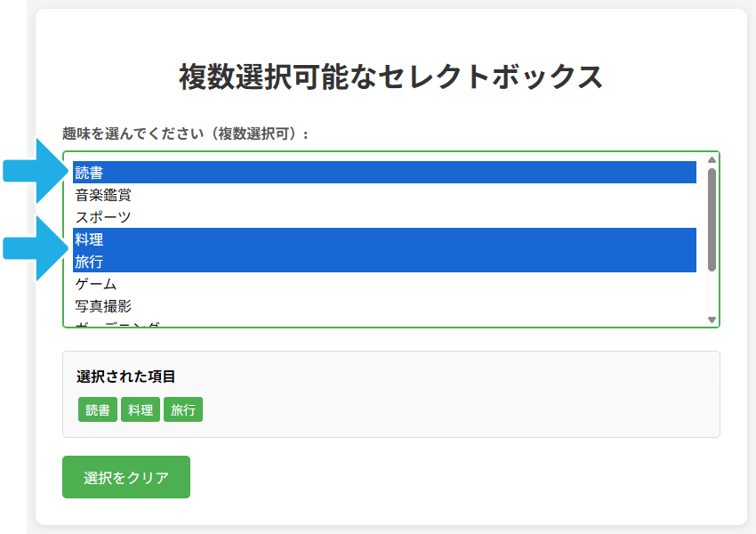Click the listbox scrollbar thumb
Viewport: 756px width, 534px height.
click(x=712, y=220)
